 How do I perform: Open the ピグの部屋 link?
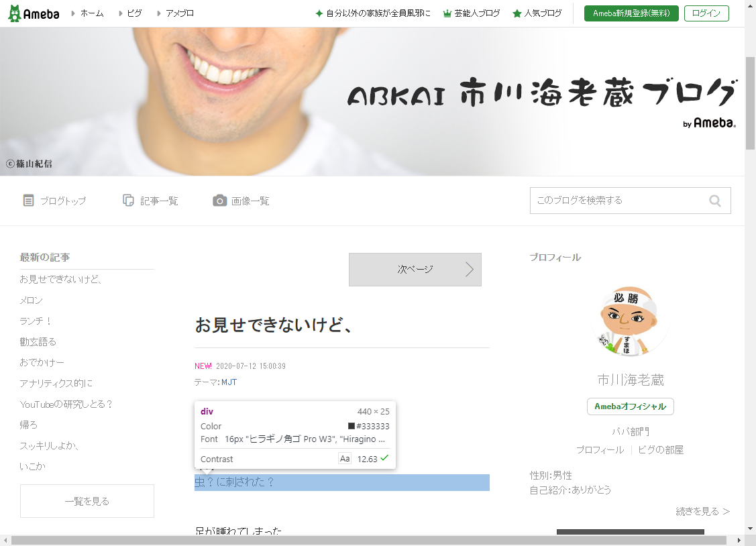click(x=661, y=450)
